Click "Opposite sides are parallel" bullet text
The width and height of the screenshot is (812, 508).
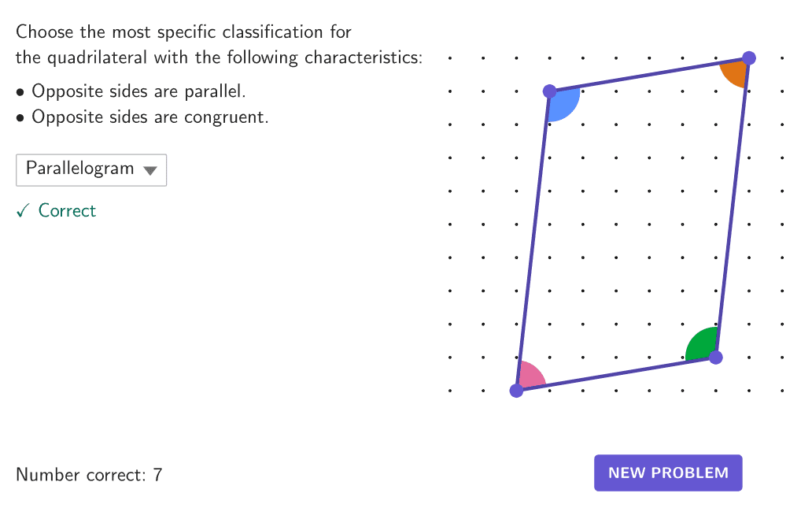click(138, 91)
